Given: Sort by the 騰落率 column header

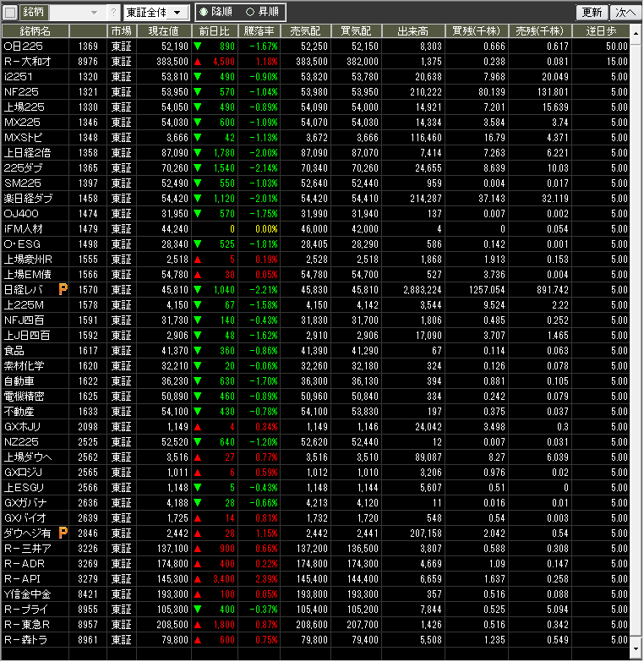Looking at the screenshot, I should [x=260, y=30].
